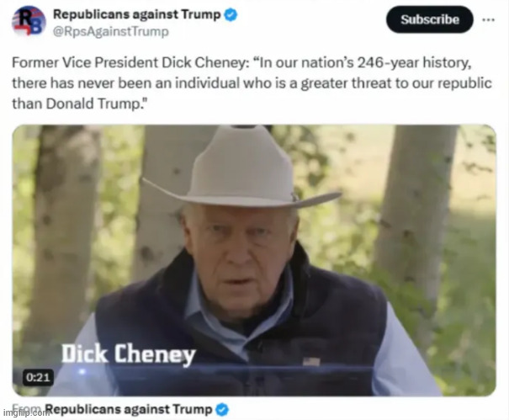Click the 0:21 video duration badge
Screen dimensions: 509x420
click(38, 377)
